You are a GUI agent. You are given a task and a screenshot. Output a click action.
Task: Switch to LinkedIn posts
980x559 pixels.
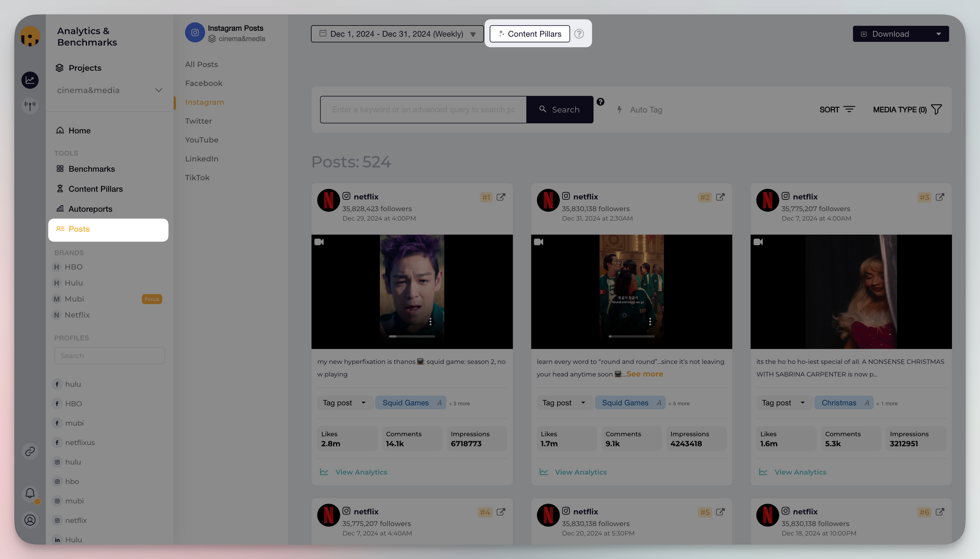[202, 159]
